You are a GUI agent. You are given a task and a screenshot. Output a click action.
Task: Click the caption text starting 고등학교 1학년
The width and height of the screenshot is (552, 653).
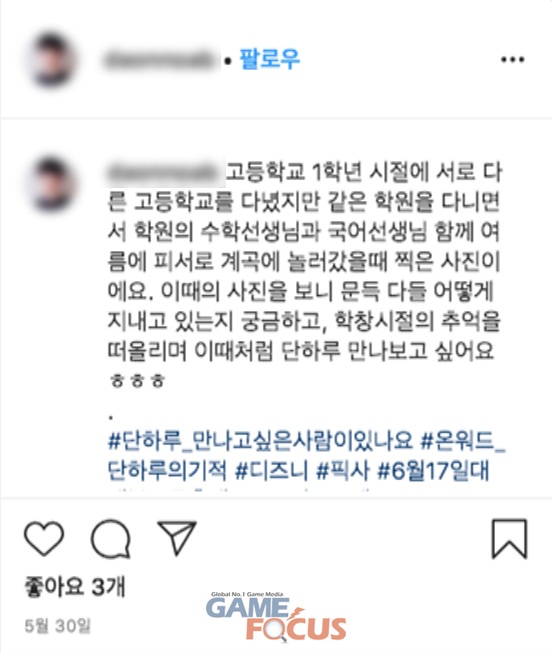pyautogui.click(x=305, y=262)
